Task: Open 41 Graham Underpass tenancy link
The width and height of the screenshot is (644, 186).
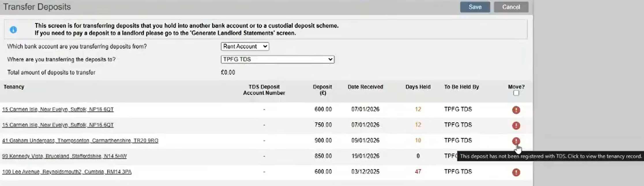Action: [x=80, y=140]
